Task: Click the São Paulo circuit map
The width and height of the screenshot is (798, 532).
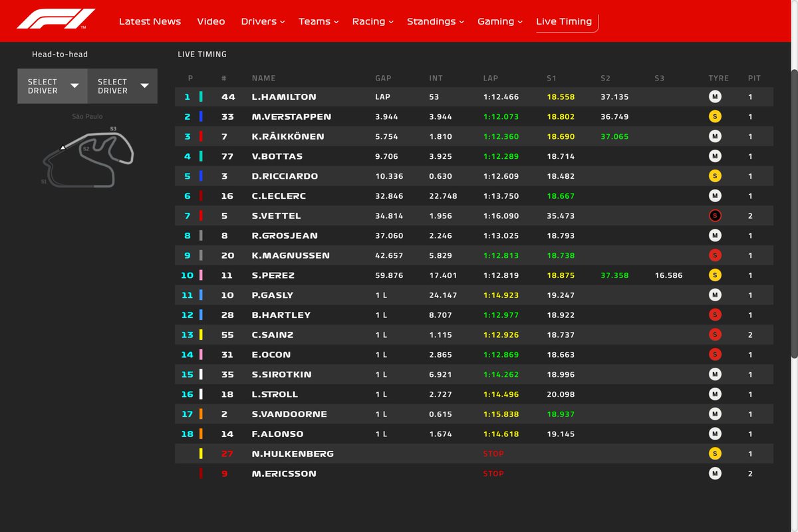Action: [x=87, y=157]
